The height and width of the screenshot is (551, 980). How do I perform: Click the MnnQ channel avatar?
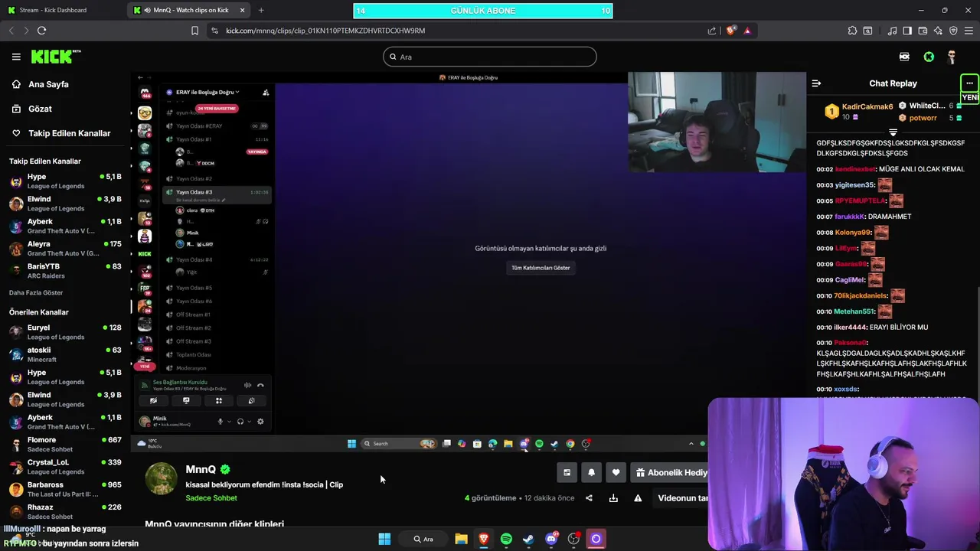pos(161,479)
